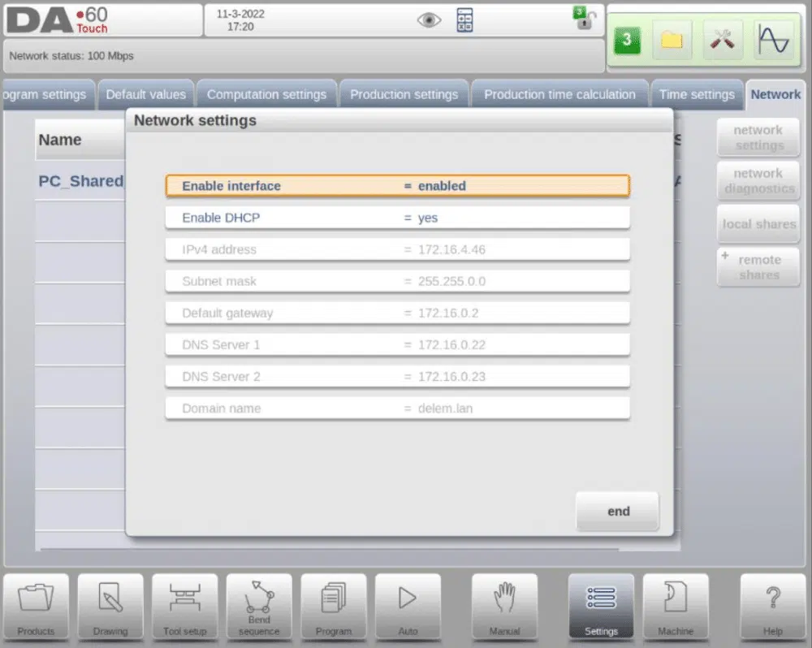Go to Products mode

click(36, 607)
